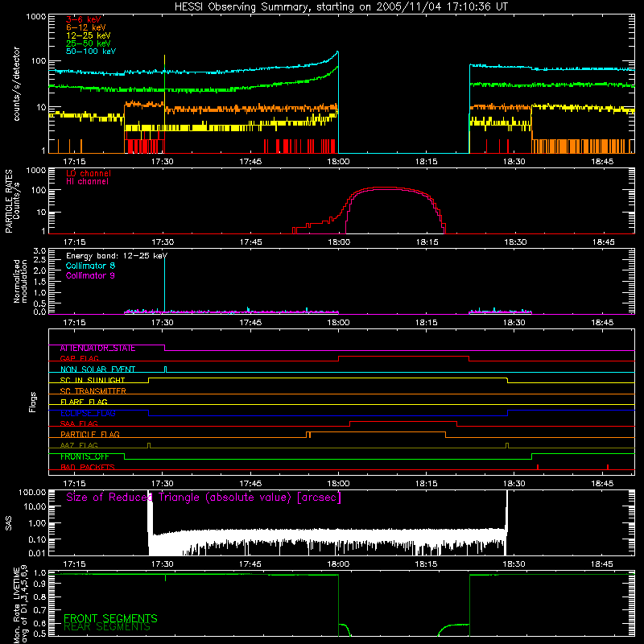The width and height of the screenshot is (644, 644).
Task: Click the BAD_PACKETS flag label
Action: coord(88,468)
